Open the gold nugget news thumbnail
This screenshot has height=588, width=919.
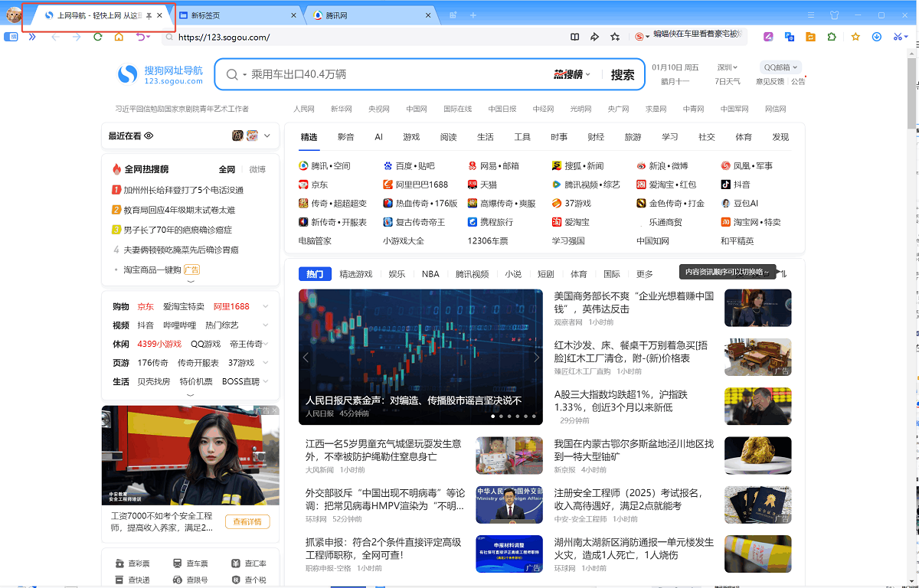coord(758,456)
